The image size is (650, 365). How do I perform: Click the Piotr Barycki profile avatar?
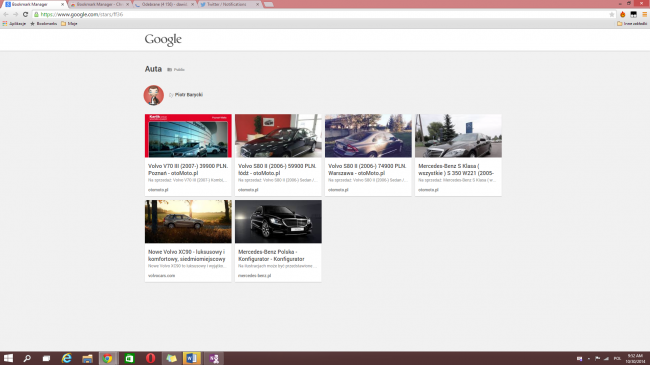(153, 95)
